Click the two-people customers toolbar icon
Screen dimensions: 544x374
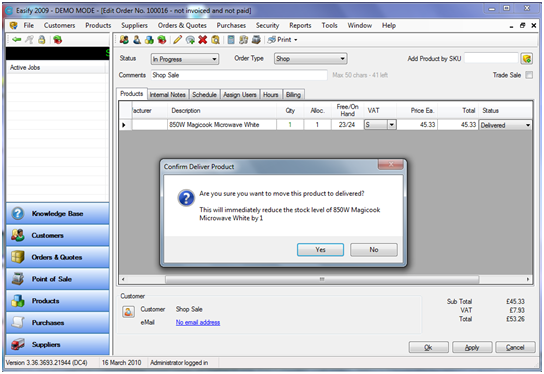[124, 40]
